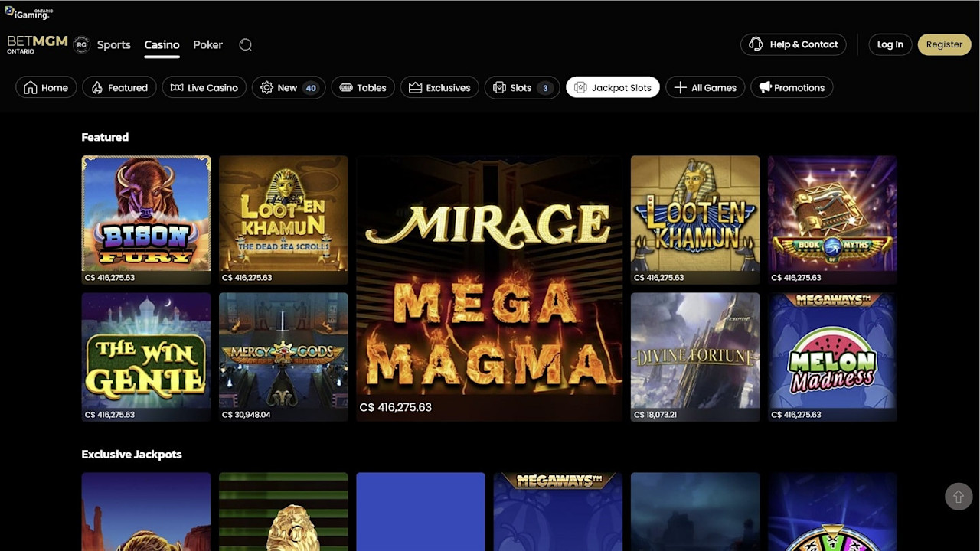
Task: Click the Tables chips icon
Action: 346,88
